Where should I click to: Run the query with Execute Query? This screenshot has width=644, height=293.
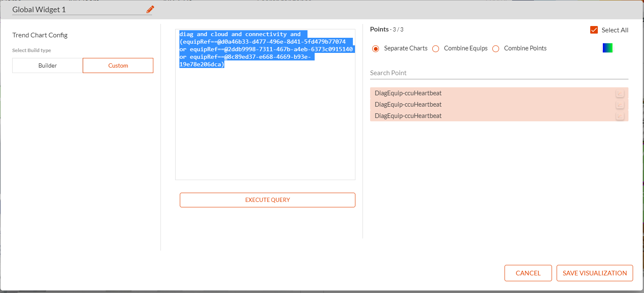268,200
